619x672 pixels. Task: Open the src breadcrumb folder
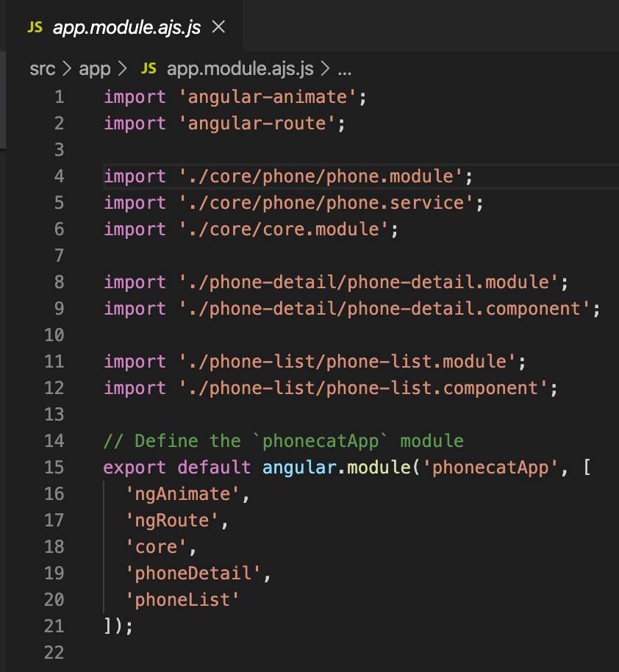click(x=43, y=69)
